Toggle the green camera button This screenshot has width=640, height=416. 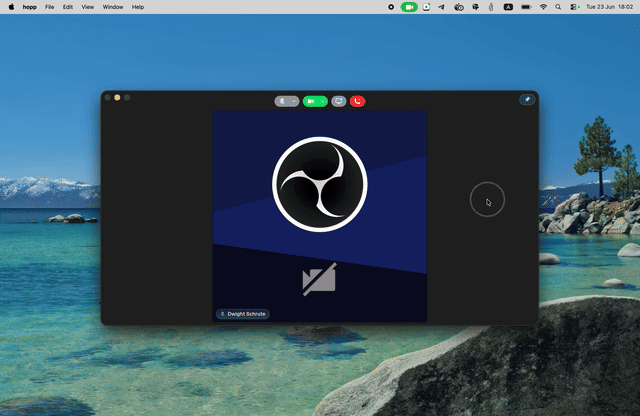coord(311,101)
